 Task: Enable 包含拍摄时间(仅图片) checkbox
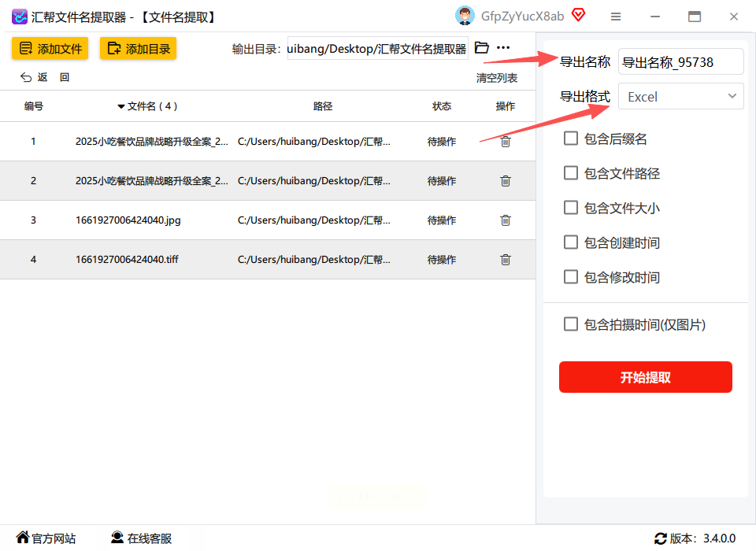pyautogui.click(x=571, y=324)
